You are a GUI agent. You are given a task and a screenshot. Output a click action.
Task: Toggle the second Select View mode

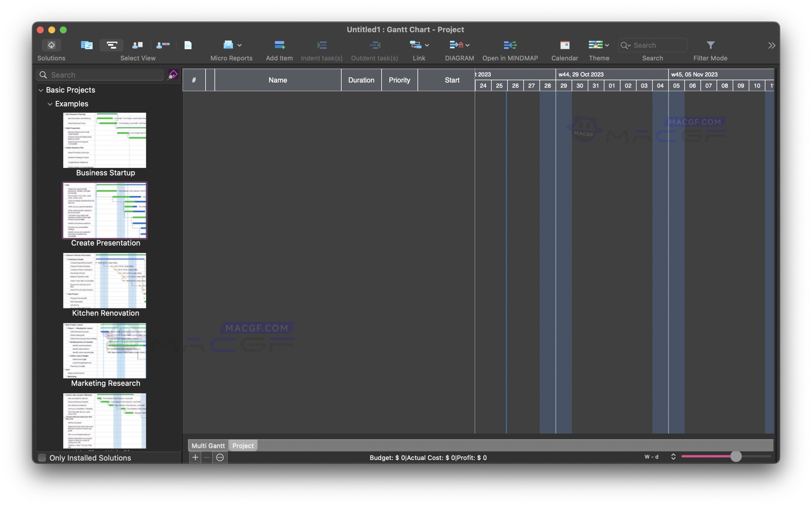pyautogui.click(x=111, y=45)
